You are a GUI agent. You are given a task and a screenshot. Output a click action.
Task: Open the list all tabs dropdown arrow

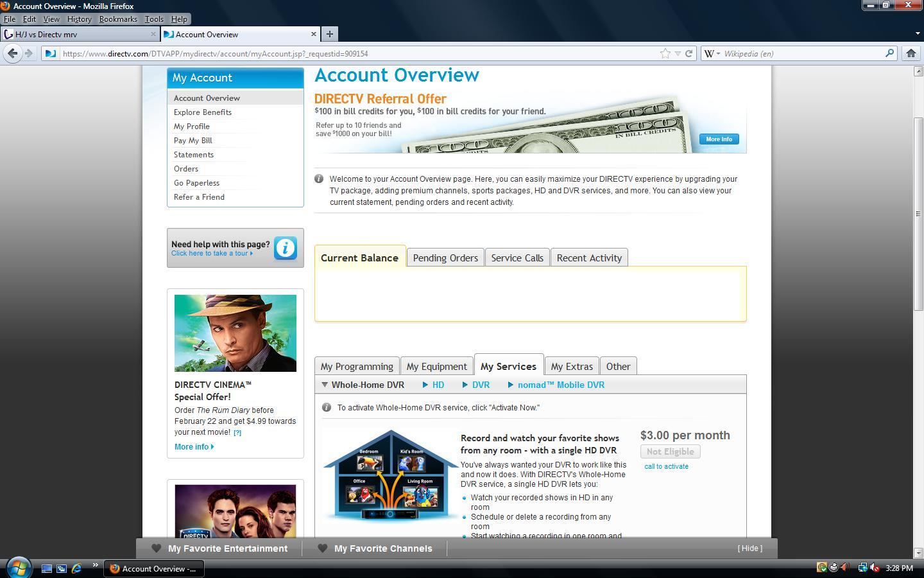[917, 33]
